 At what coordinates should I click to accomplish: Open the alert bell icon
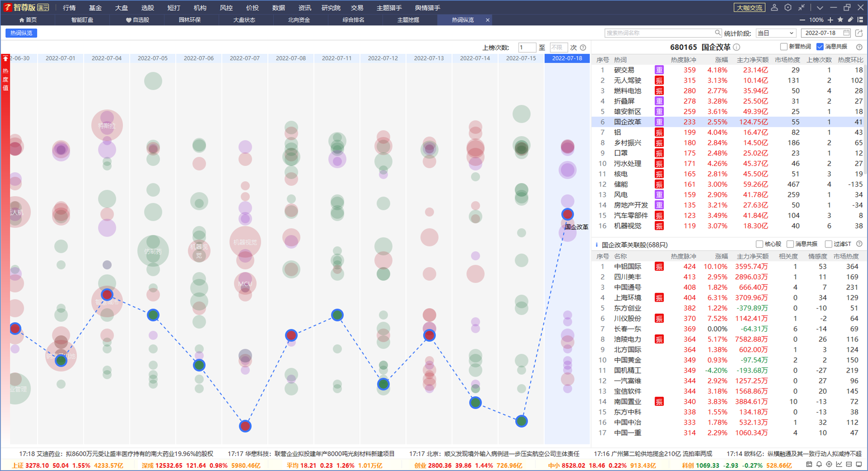point(819,464)
